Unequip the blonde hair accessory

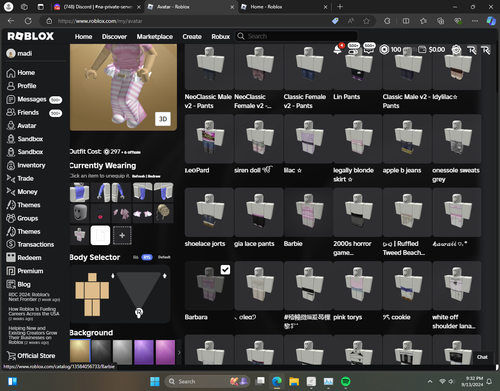163,213
